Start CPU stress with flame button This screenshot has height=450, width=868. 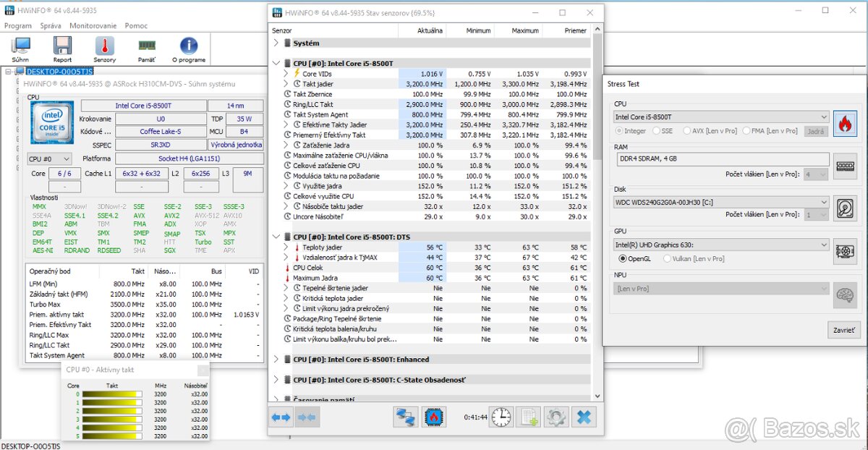click(845, 124)
